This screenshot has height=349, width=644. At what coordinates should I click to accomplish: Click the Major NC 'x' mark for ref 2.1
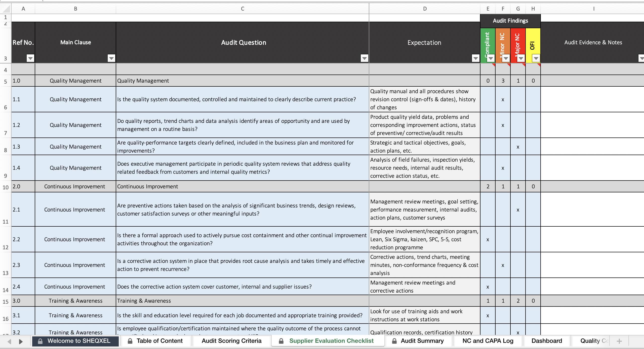[518, 210]
